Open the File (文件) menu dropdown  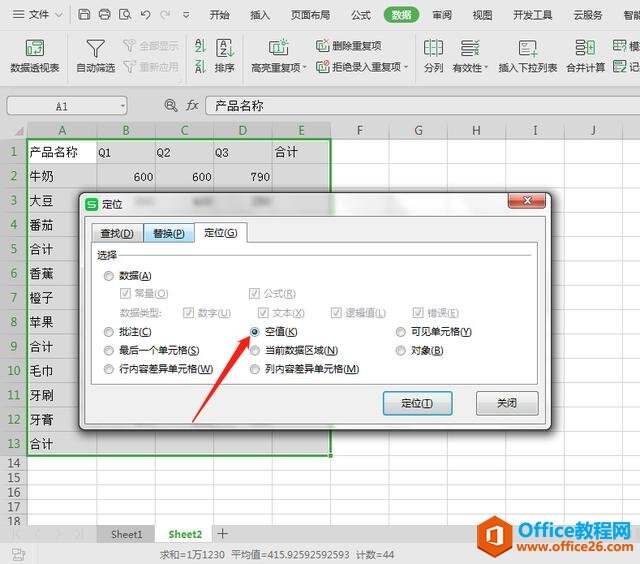(x=38, y=15)
